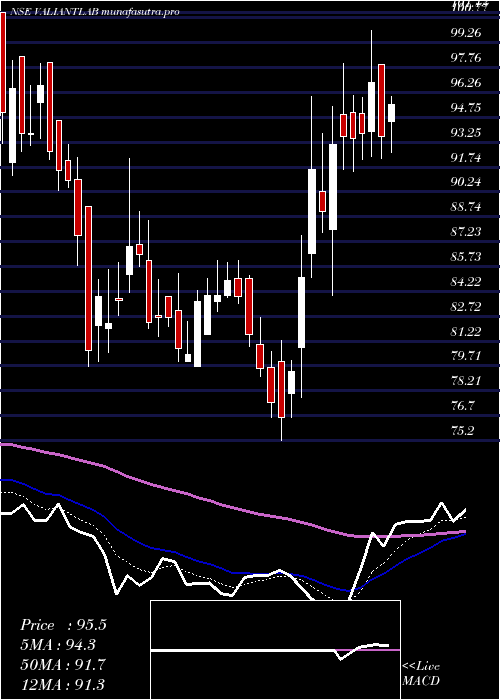
Task: Click the thick pink 50MA line
Action: tap(232, 507)
